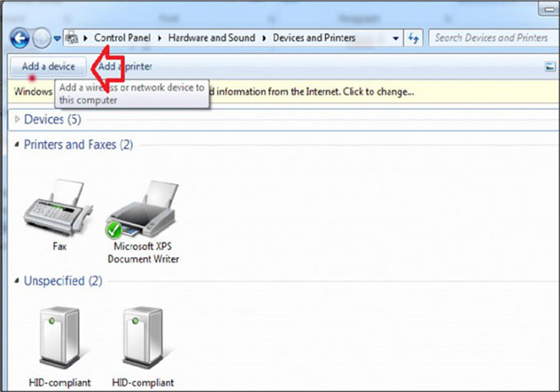Open the address bar history dropdown

[396, 38]
